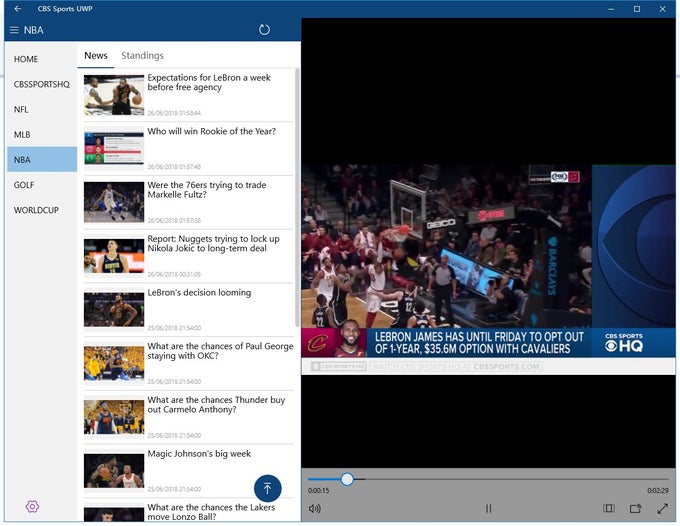Click the 0:02:29 duration label
680x526 pixels.
(658, 490)
